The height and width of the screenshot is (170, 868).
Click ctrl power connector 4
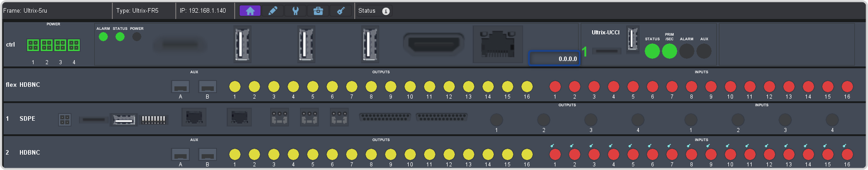point(74,45)
